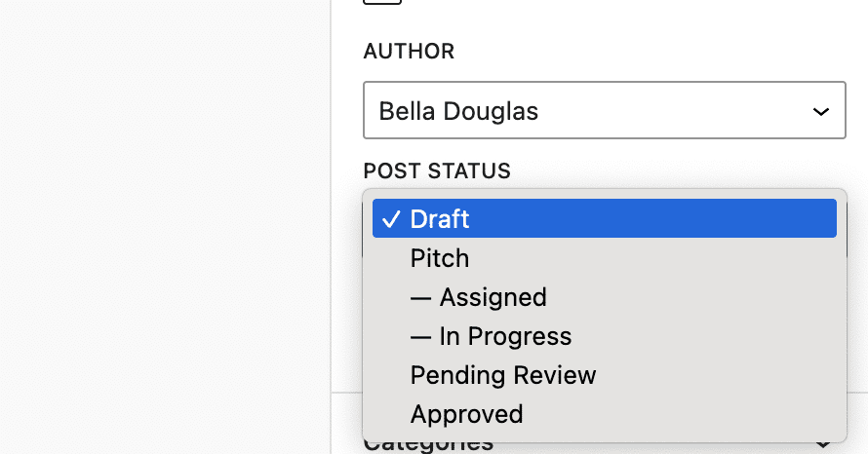Image resolution: width=868 pixels, height=454 pixels.
Task: Click the POST STATUS field label
Action: point(437,170)
